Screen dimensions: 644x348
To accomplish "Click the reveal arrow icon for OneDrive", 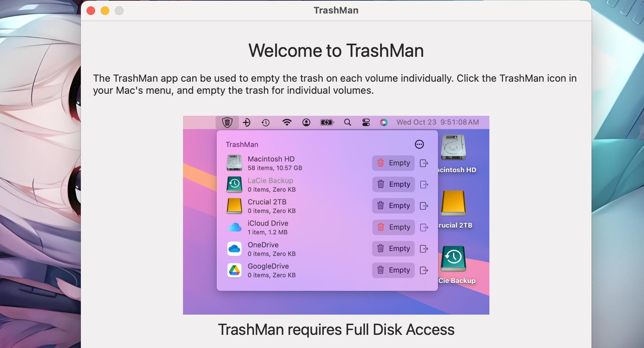I will (424, 249).
